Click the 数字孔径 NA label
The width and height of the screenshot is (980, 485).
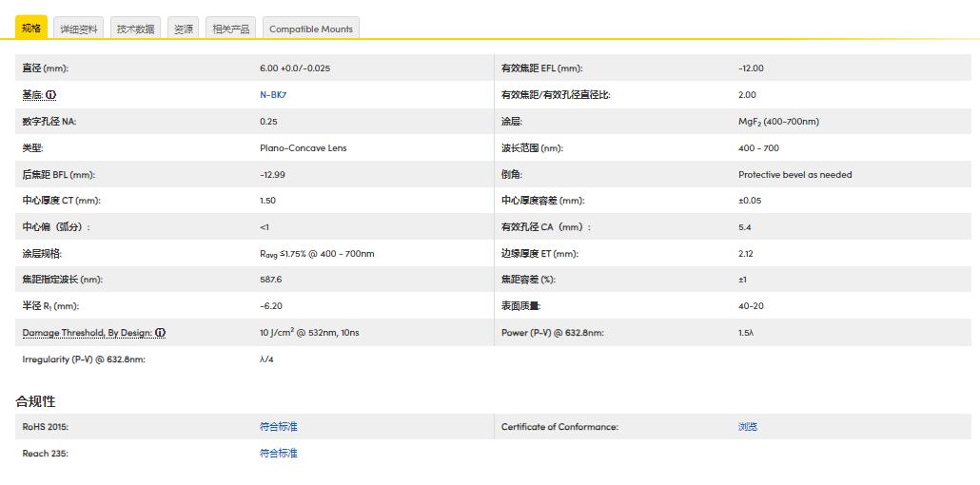click(49, 122)
